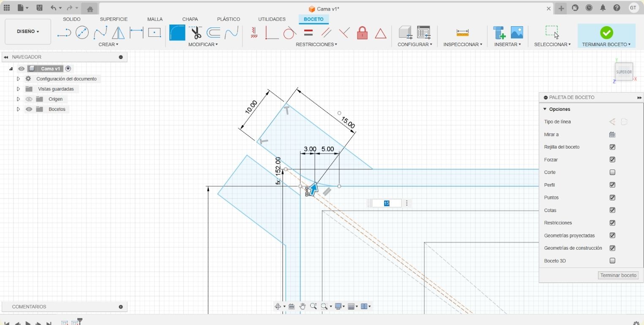The height and width of the screenshot is (325, 644).
Task: Select the Trim scissors tool
Action: pos(196,33)
